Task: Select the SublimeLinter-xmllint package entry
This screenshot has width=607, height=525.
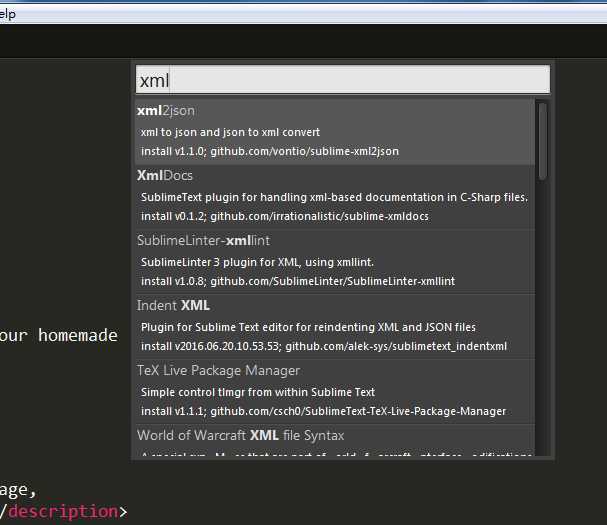Action: click(335, 261)
